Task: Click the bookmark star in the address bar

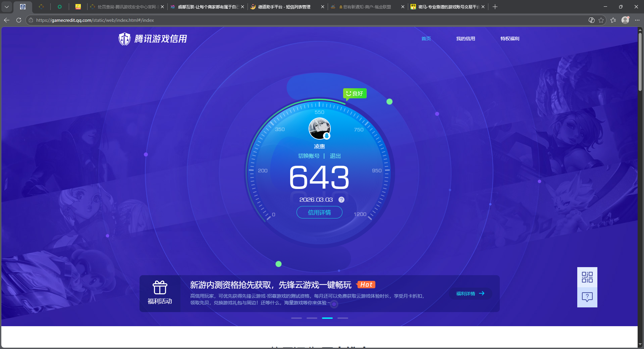Action: click(x=601, y=20)
